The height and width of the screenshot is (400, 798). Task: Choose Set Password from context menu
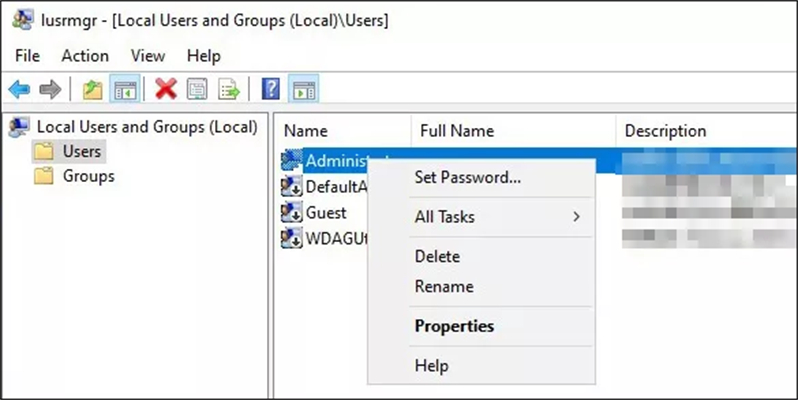[x=467, y=177]
